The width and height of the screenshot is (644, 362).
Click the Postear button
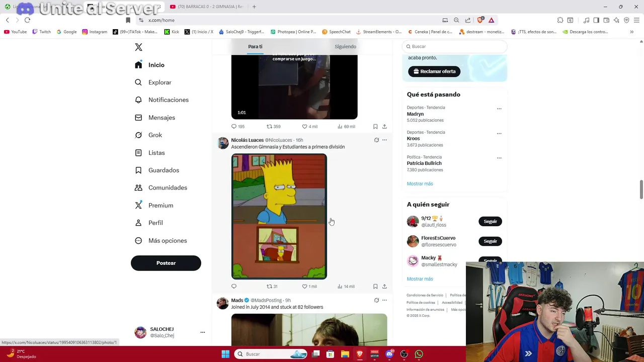(166, 263)
